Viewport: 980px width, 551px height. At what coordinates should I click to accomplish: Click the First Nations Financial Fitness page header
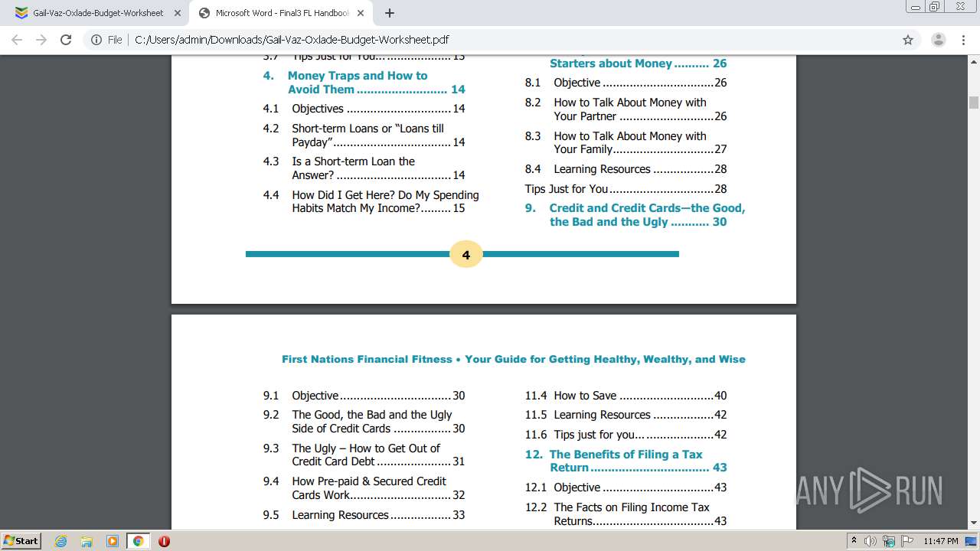click(x=514, y=359)
